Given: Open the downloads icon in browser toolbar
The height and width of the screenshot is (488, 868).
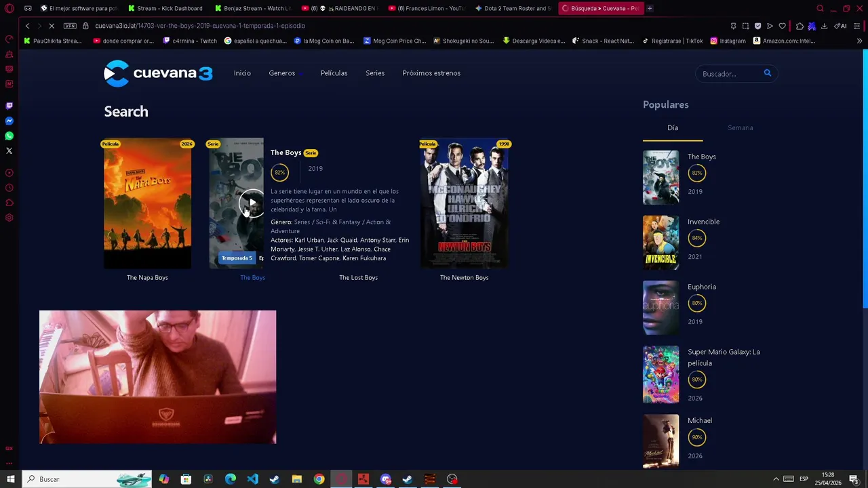Looking at the screenshot, I should click(x=824, y=26).
